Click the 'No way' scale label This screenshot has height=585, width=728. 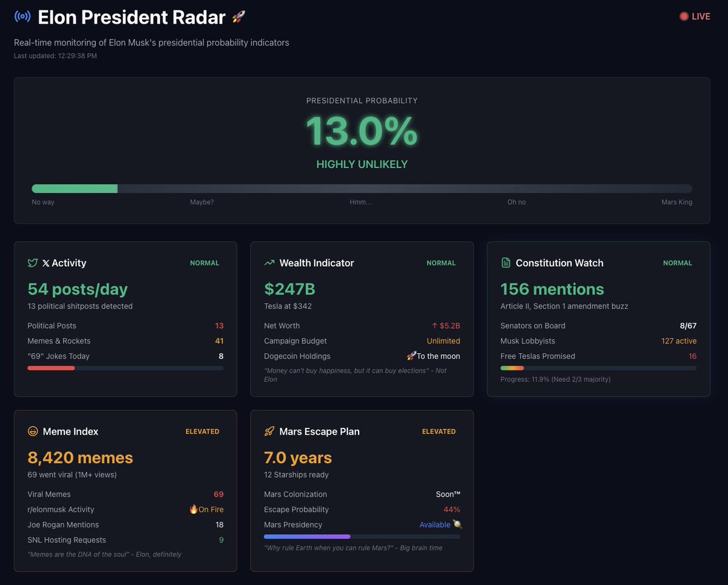pyautogui.click(x=43, y=202)
